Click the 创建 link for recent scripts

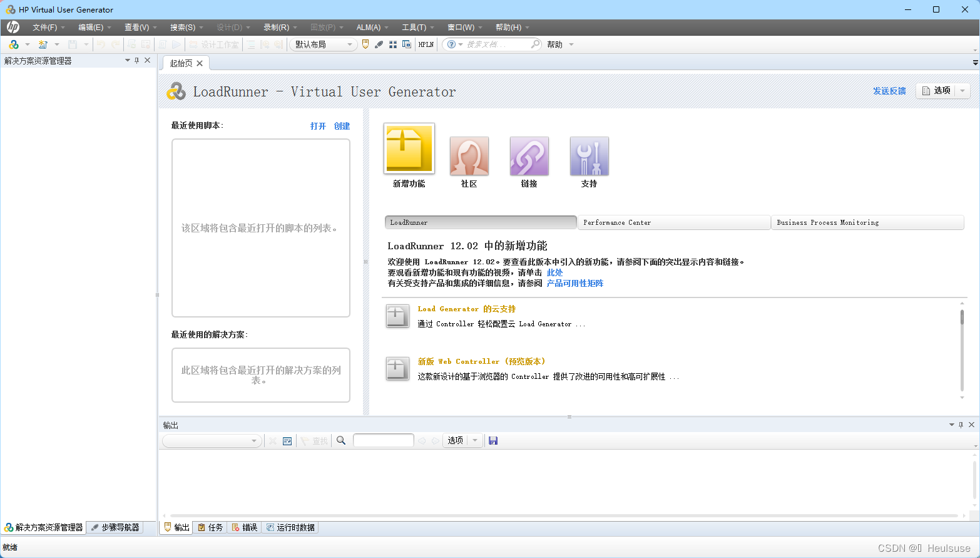[x=342, y=126]
